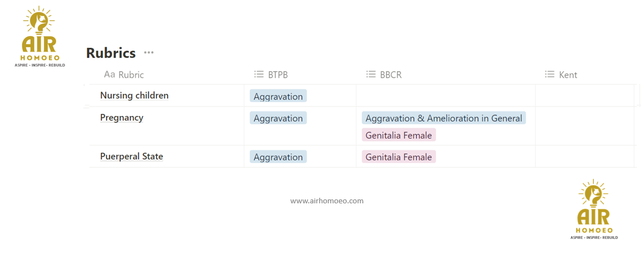This screenshot has height=255, width=644.
Task: Click the list icon beside Kent header
Action: coord(550,74)
